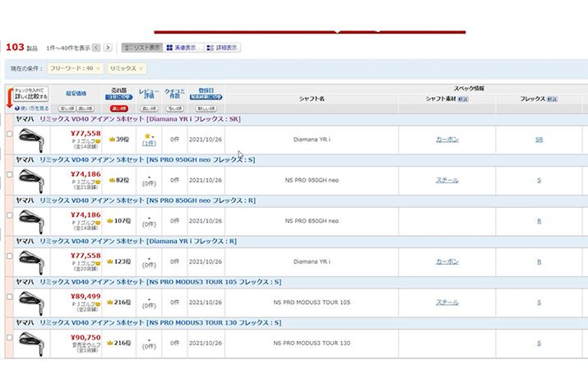Click the 詳しく比較する compare button

click(30, 94)
